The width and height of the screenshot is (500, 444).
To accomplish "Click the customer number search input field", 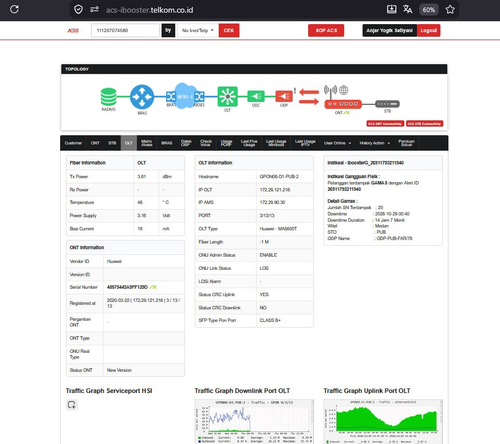I will pyautogui.click(x=125, y=30).
